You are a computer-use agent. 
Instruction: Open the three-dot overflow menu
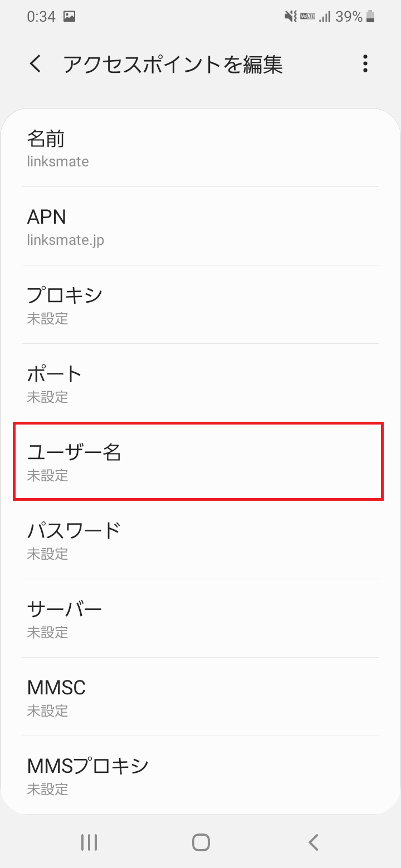click(x=365, y=64)
